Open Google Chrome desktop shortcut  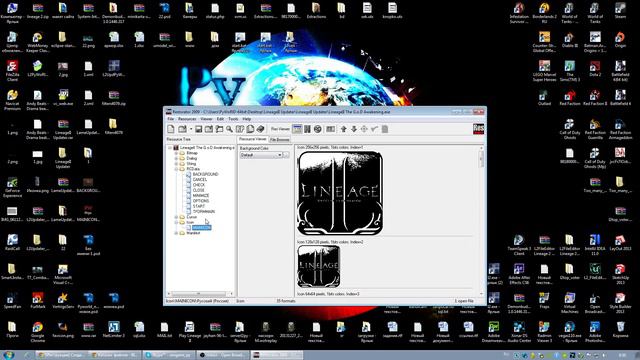[38, 332]
